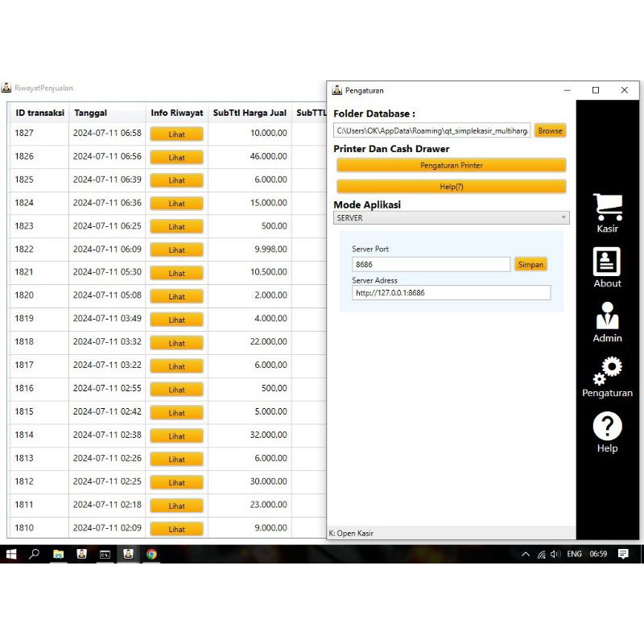644x644 pixels.
Task: Open File Explorer from taskbar
Action: click(58, 554)
